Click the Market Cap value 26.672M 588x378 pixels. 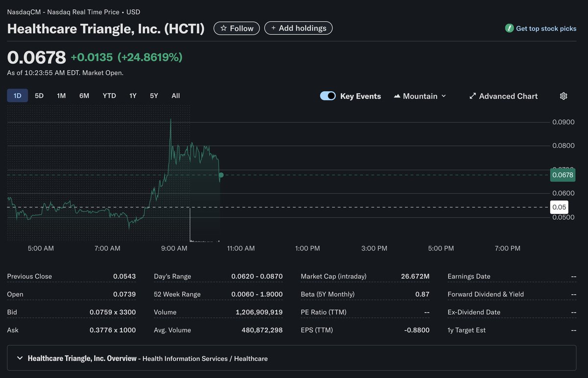415,276
